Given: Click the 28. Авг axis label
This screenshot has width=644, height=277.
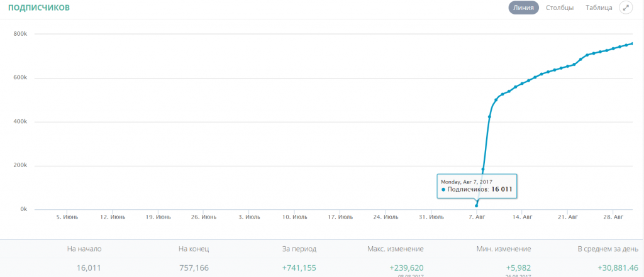Looking at the screenshot, I should pos(613,217).
